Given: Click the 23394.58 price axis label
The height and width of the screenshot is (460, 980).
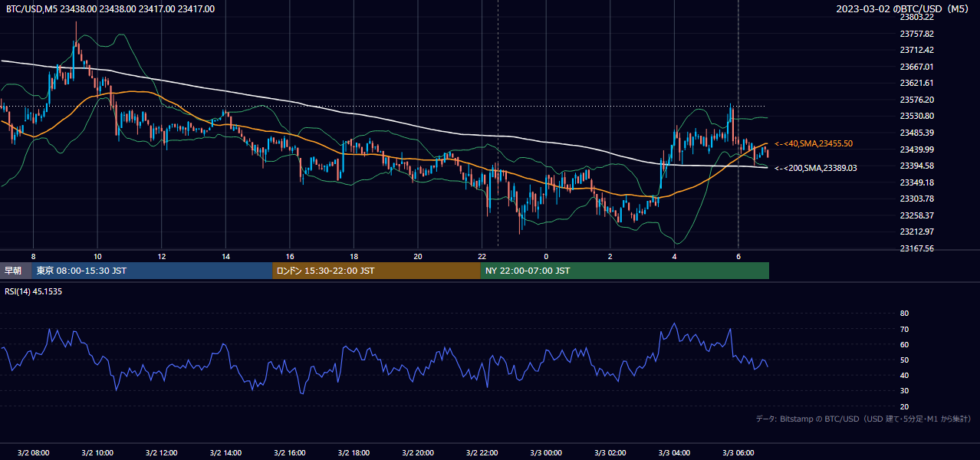Looking at the screenshot, I should pyautogui.click(x=916, y=166).
